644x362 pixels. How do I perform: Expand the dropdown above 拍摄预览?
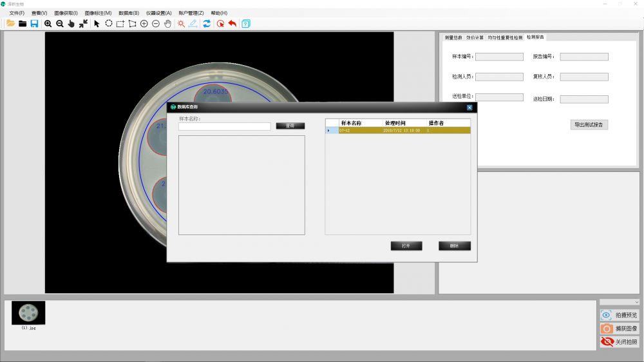click(620, 302)
